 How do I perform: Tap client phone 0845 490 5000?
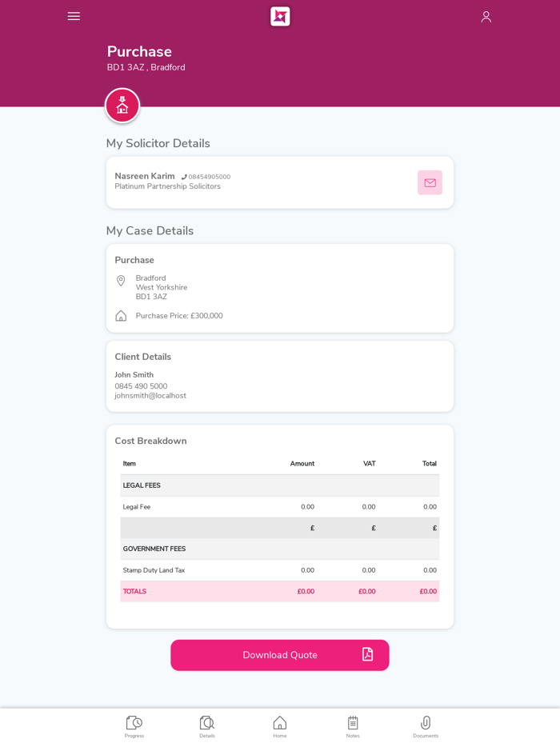click(141, 386)
